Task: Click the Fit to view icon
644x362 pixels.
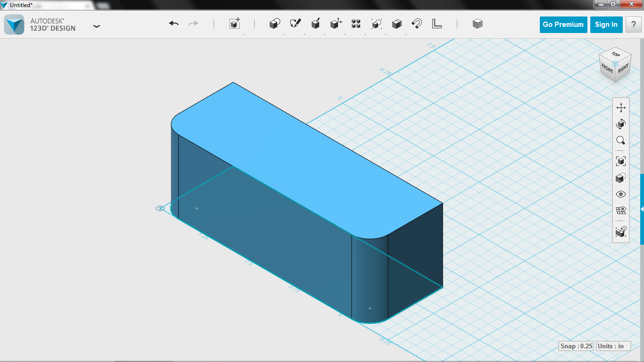Action: tap(621, 161)
